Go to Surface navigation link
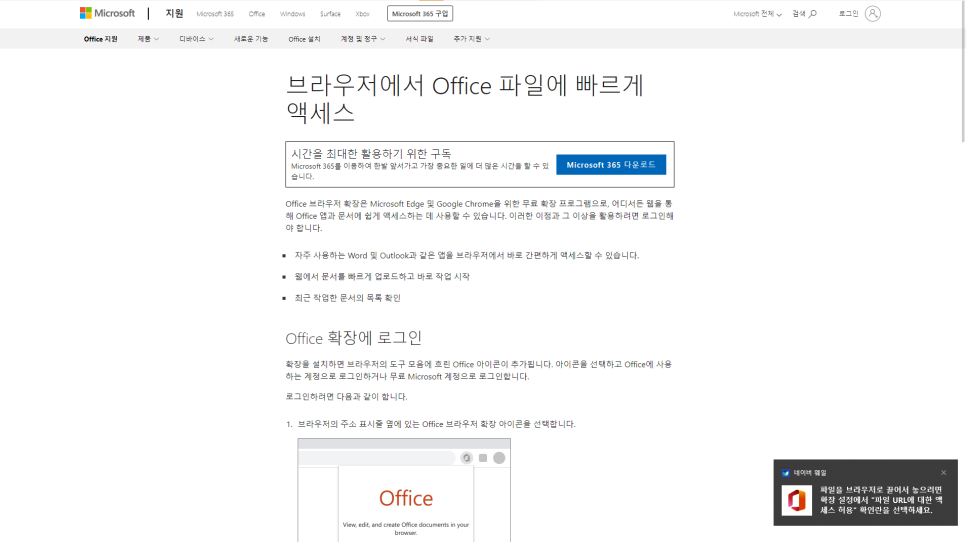This screenshot has width=966, height=542. pyautogui.click(x=330, y=14)
